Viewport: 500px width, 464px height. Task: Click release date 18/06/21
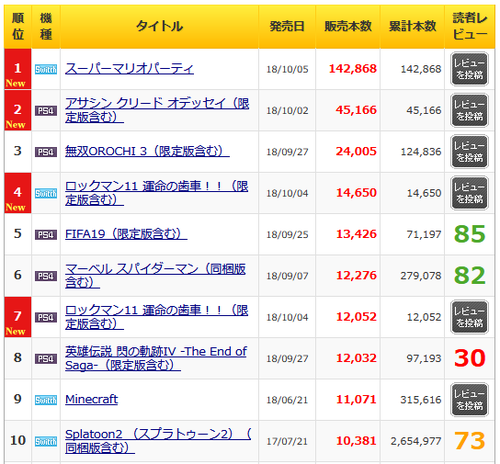click(x=287, y=400)
